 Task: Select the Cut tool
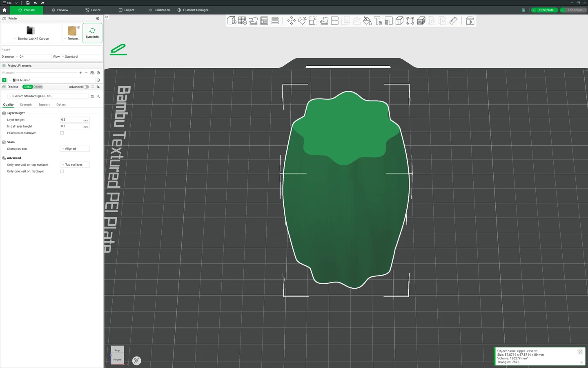tap(335, 21)
